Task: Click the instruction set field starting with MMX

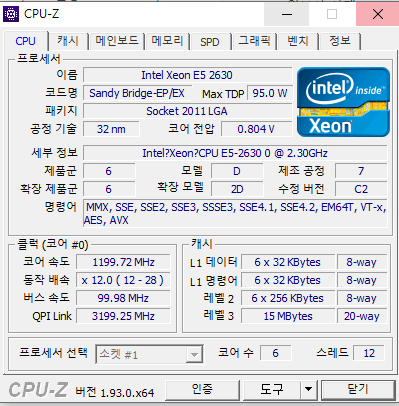Action: coord(235,214)
